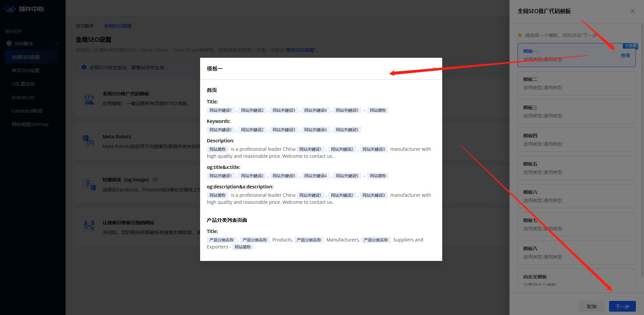644x315 pixels.
Task: Click the help icon beside 社媒优化 (og:image)
Action: click(155, 180)
